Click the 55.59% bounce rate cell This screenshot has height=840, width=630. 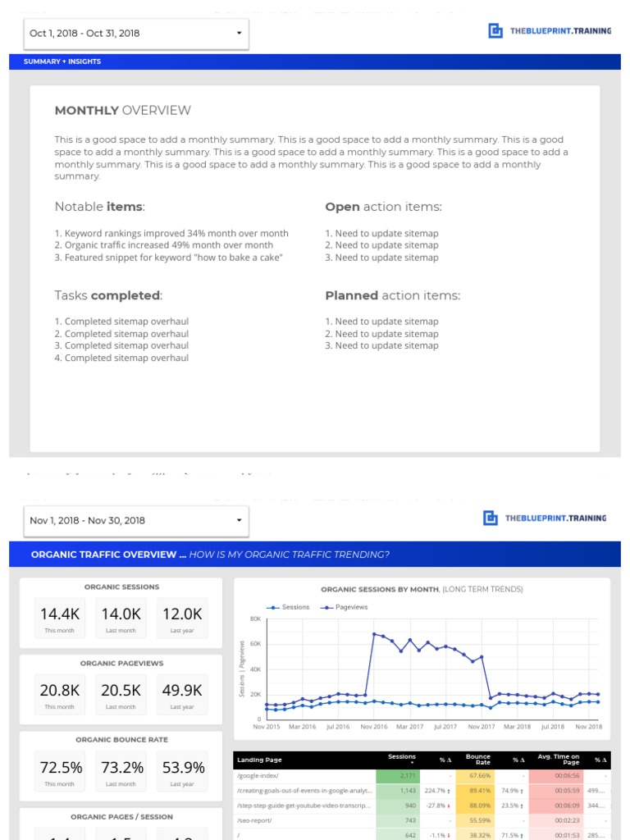pos(475,820)
